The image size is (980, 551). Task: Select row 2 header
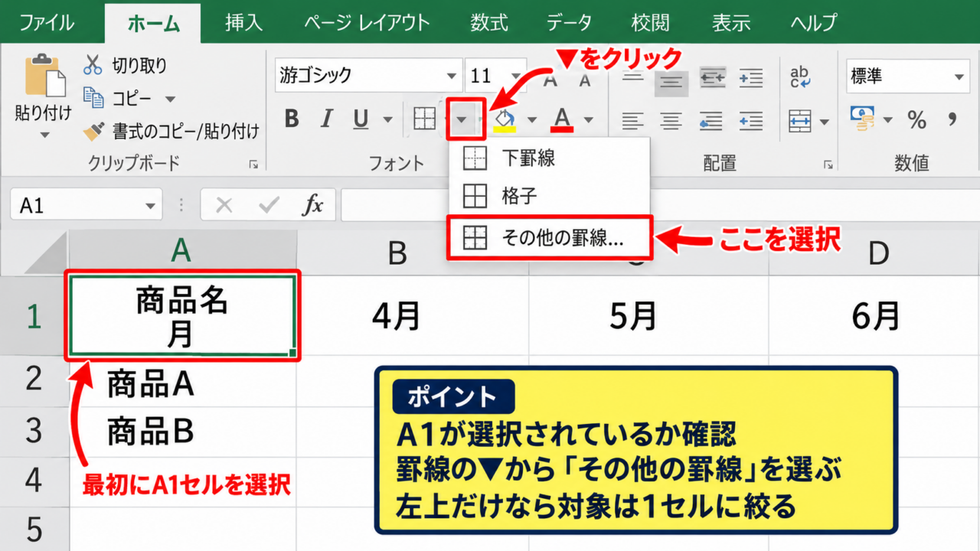coord(34,380)
